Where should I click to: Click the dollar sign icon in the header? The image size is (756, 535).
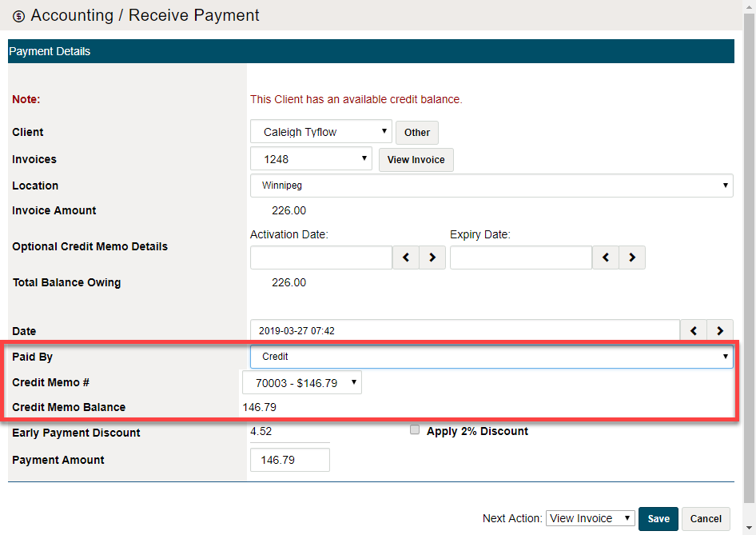point(20,15)
